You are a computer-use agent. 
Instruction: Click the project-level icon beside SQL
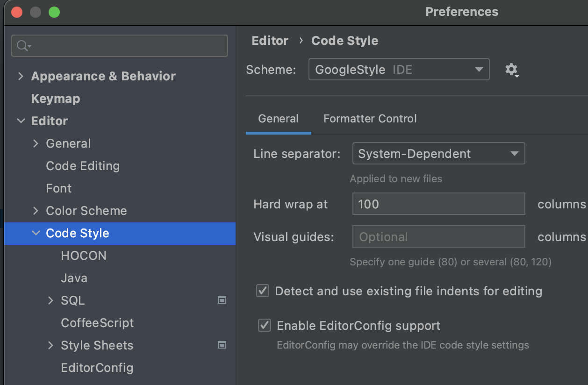coord(222,300)
